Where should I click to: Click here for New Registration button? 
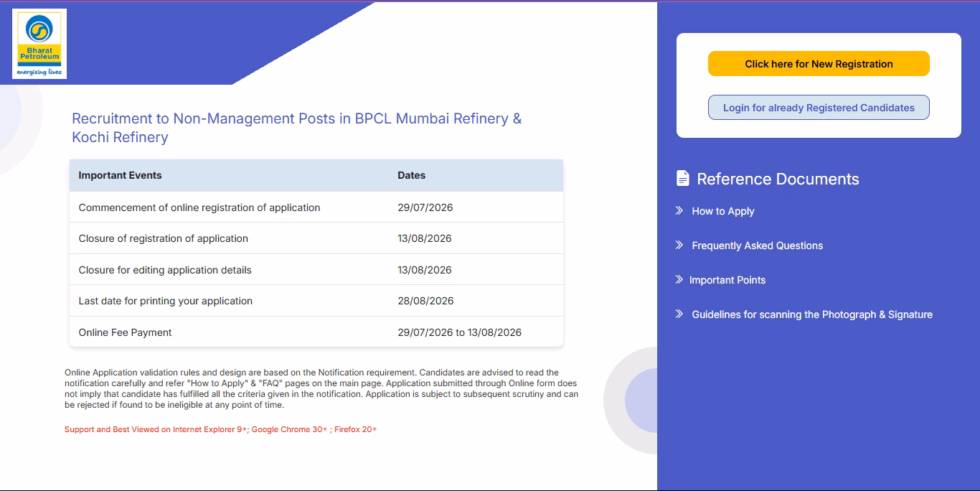(x=819, y=64)
